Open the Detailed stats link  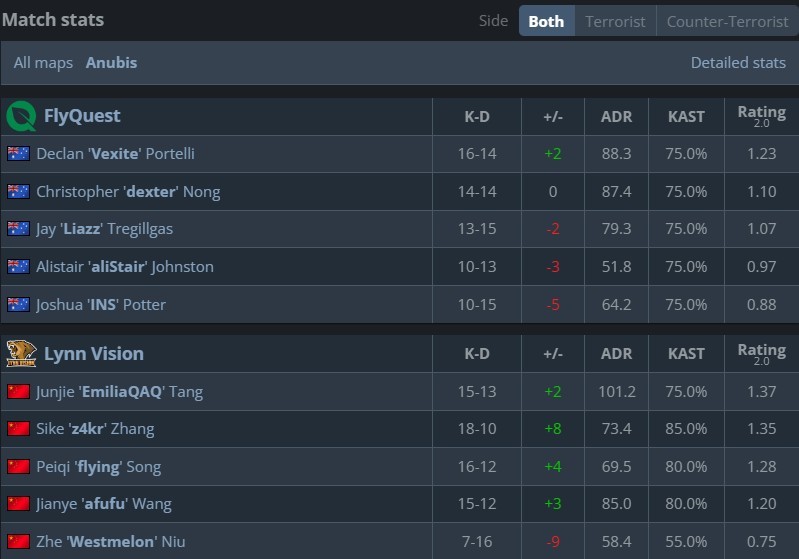click(x=738, y=62)
